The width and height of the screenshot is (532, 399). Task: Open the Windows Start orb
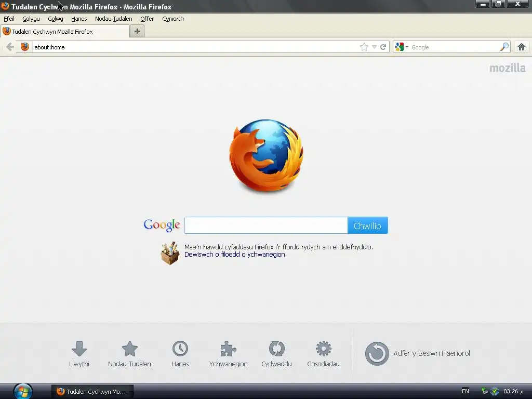(x=23, y=391)
